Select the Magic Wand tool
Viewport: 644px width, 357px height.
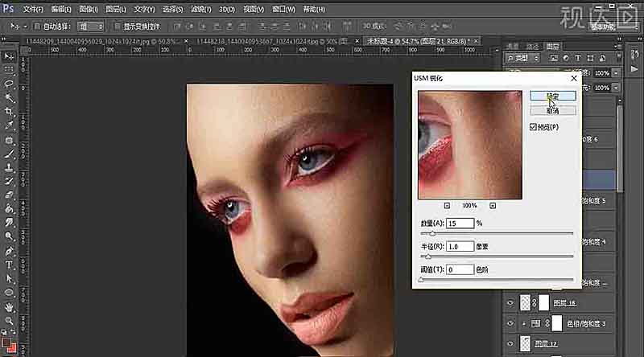[x=9, y=97]
